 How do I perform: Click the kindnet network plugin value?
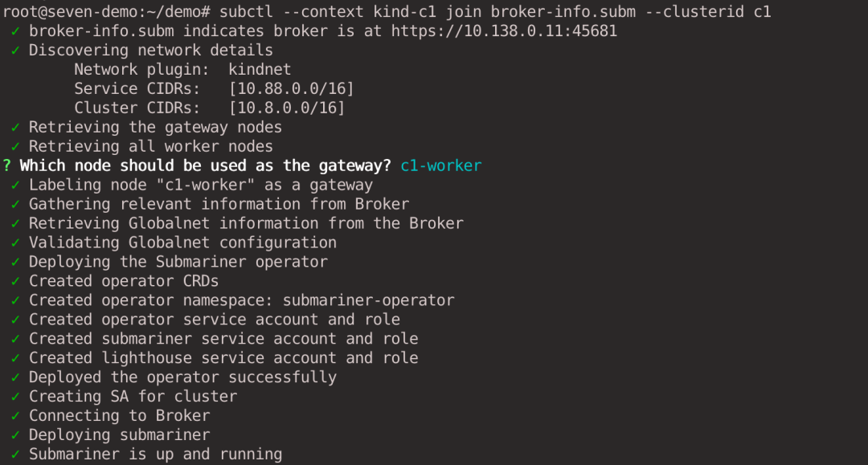[x=260, y=69]
